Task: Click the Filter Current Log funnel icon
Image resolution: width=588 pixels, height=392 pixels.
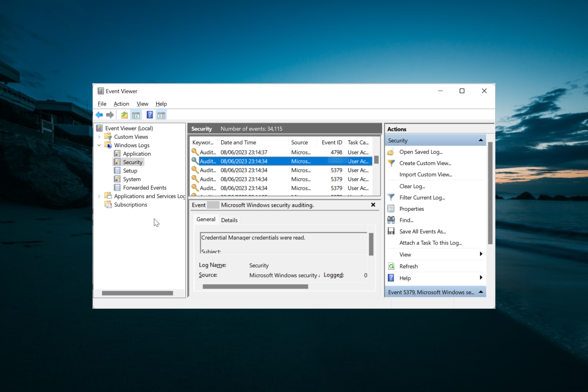Action: click(x=391, y=198)
